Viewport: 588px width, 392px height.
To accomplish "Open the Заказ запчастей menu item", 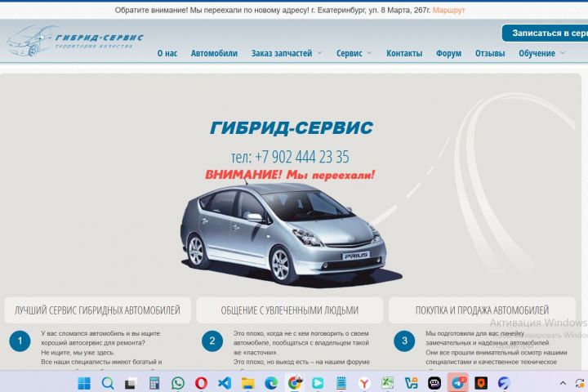I will [282, 53].
